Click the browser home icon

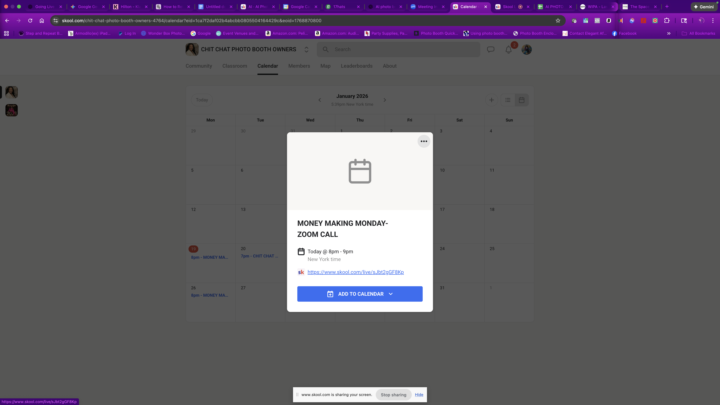[41, 21]
